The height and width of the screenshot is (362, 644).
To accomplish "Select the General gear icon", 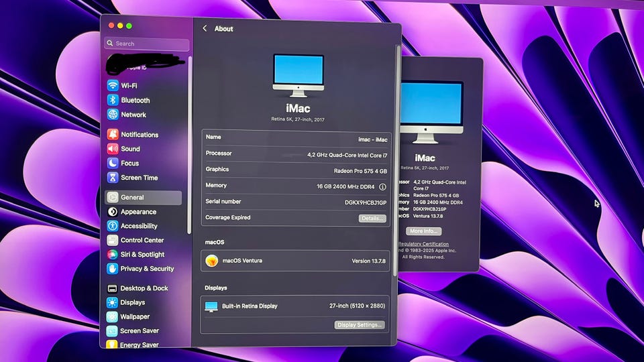I will point(113,197).
